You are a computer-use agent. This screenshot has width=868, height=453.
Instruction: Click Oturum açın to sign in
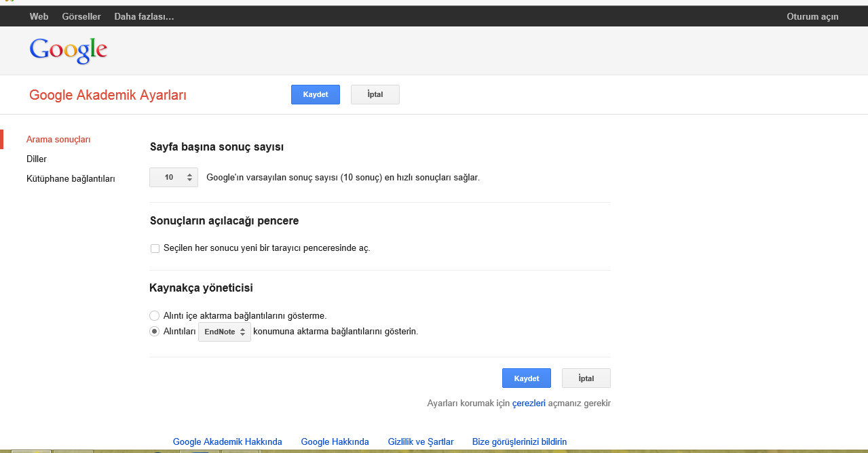(812, 16)
